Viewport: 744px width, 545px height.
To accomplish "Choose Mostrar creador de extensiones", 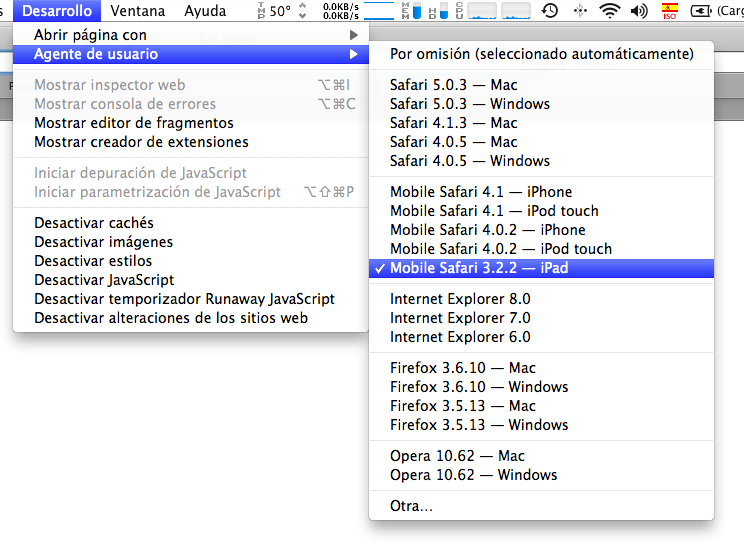I will point(191,142).
